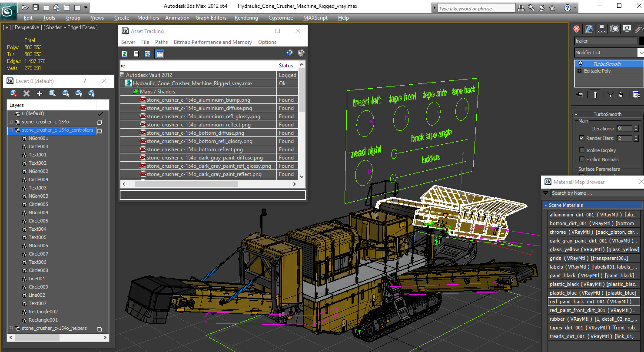This screenshot has width=644, height=352.
Task: Click the Layers column header
Action: (x=52, y=105)
